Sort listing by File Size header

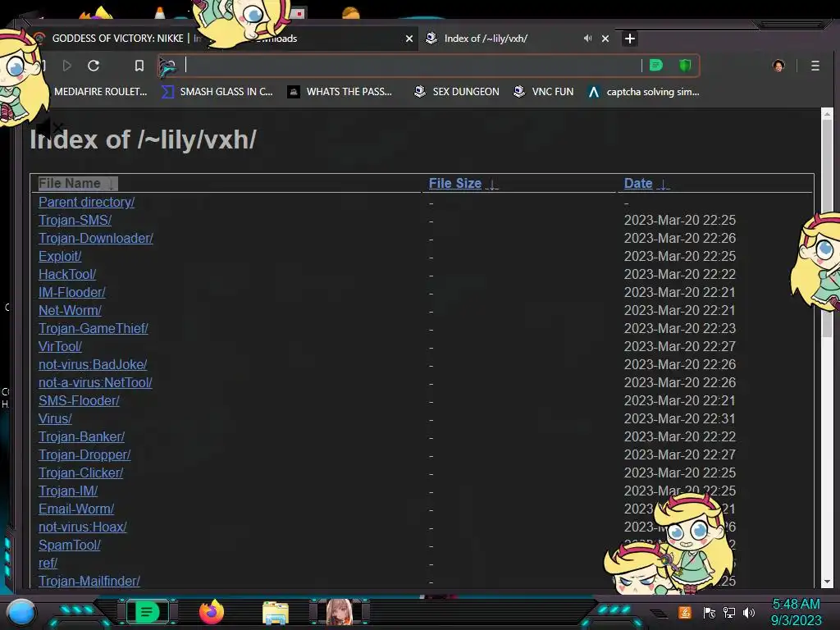click(x=463, y=183)
